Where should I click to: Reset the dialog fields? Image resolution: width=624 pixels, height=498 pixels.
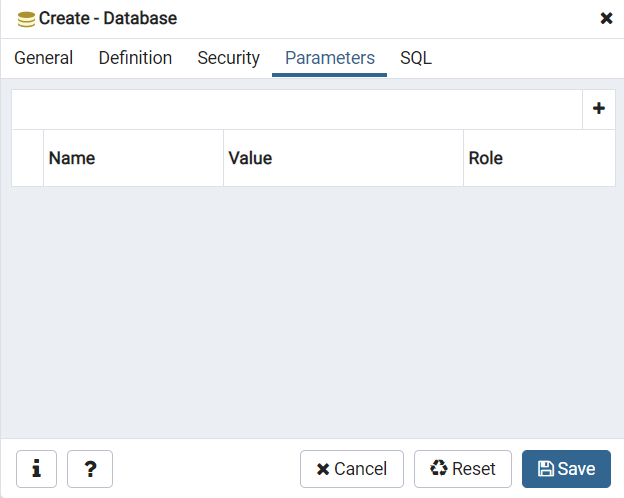pyautogui.click(x=463, y=469)
